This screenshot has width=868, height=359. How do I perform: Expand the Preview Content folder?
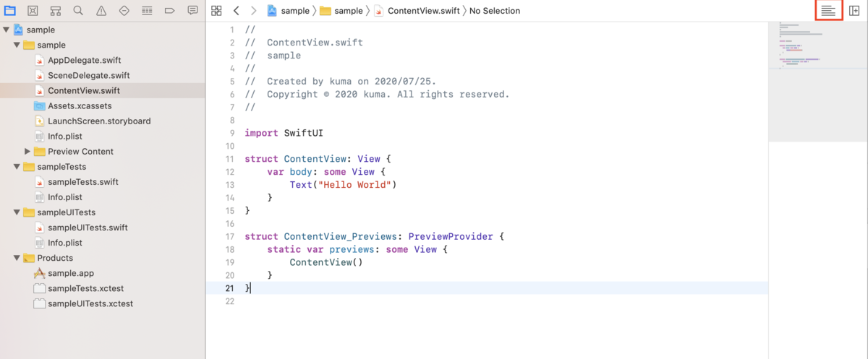point(27,152)
